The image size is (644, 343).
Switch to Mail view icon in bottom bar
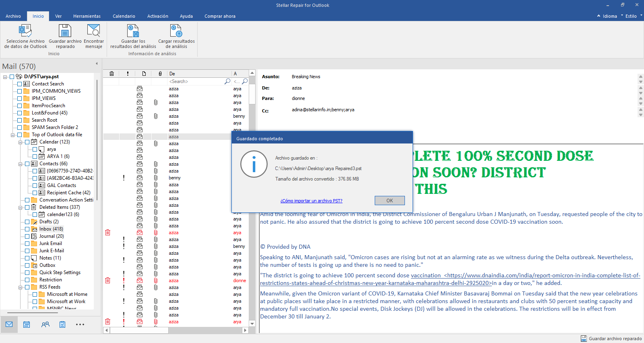(x=9, y=324)
